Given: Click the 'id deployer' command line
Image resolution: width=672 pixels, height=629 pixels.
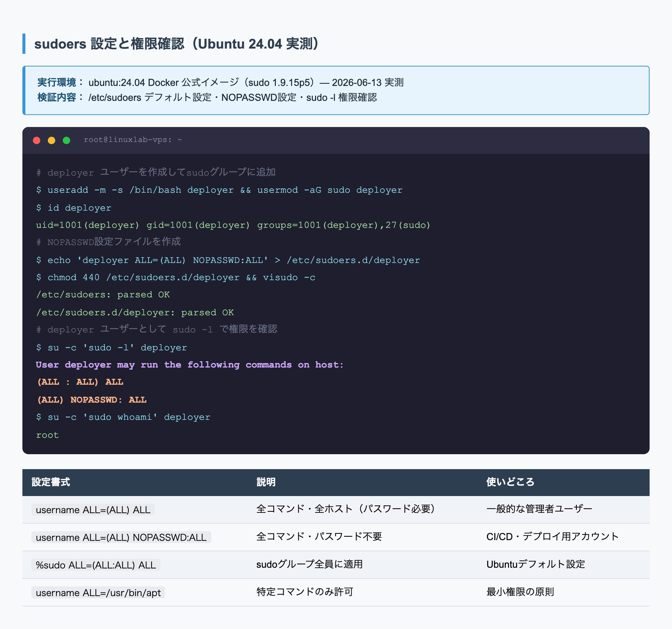Looking at the screenshot, I should (x=74, y=208).
